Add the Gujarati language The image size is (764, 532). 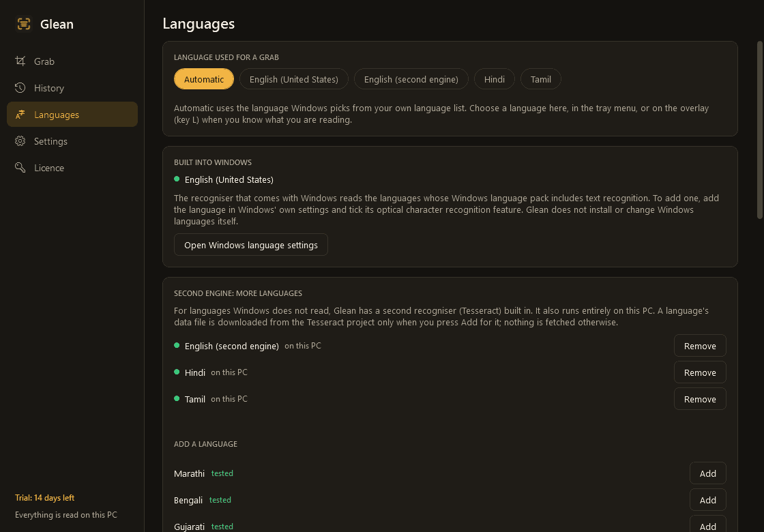(708, 524)
